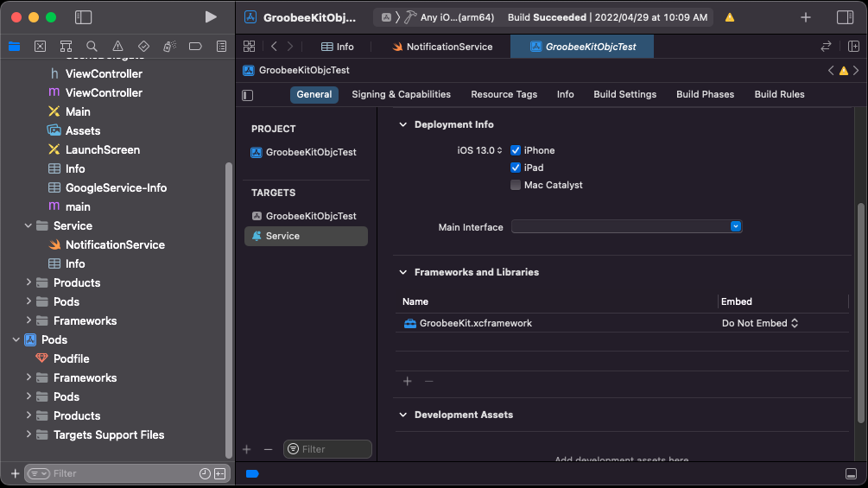This screenshot has width=868, height=488.
Task: Jump to next issue arrow
Action: click(x=857, y=70)
